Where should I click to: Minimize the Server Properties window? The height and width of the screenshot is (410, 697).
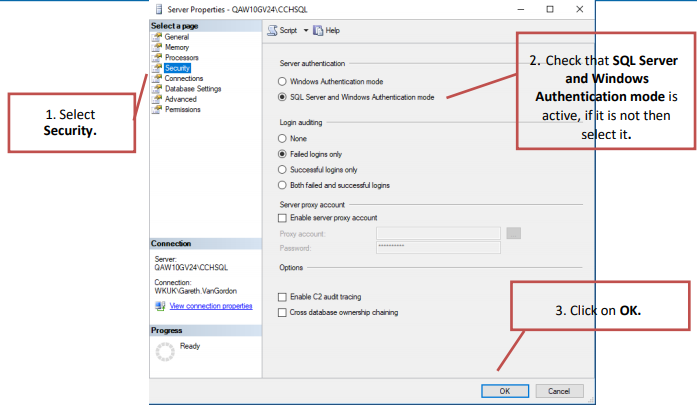click(x=521, y=9)
